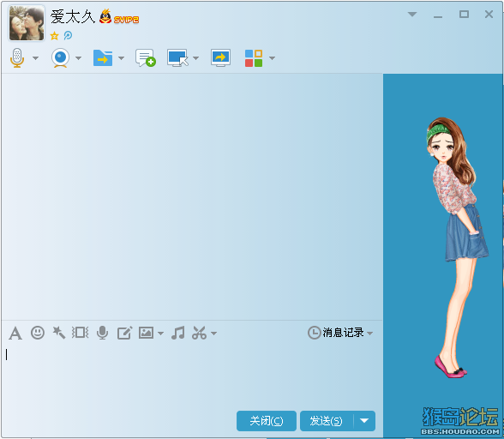Record voice message microphone icon
The height and width of the screenshot is (439, 504).
[x=102, y=333]
